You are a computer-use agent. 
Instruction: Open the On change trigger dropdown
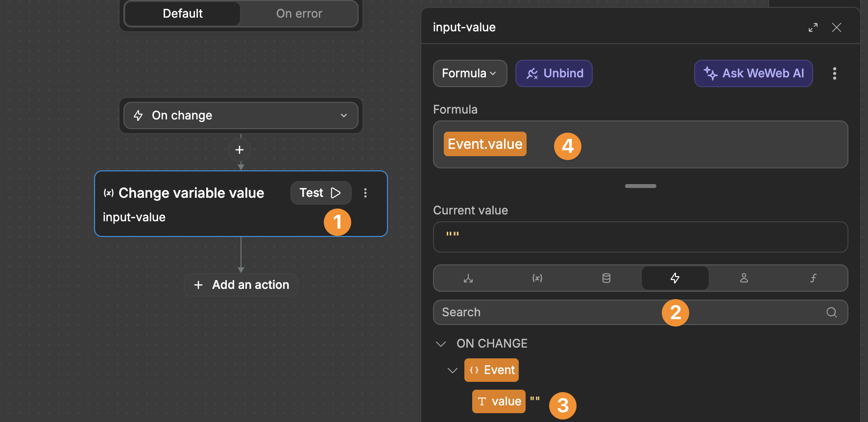241,116
